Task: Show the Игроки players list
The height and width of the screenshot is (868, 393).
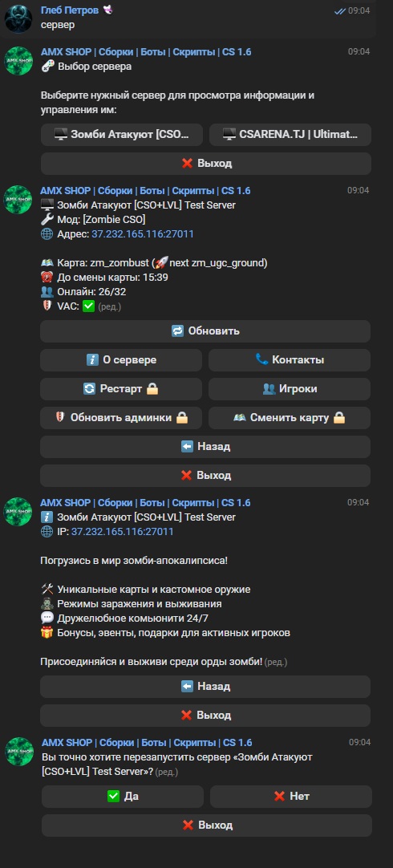Action: point(290,388)
